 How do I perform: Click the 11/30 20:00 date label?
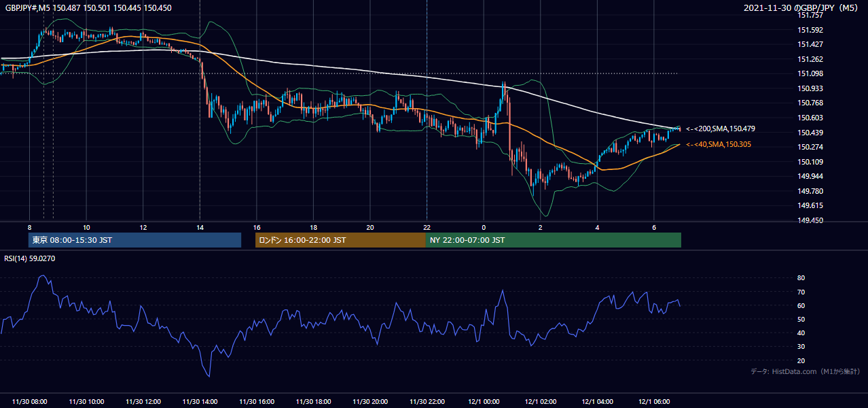[370, 402]
